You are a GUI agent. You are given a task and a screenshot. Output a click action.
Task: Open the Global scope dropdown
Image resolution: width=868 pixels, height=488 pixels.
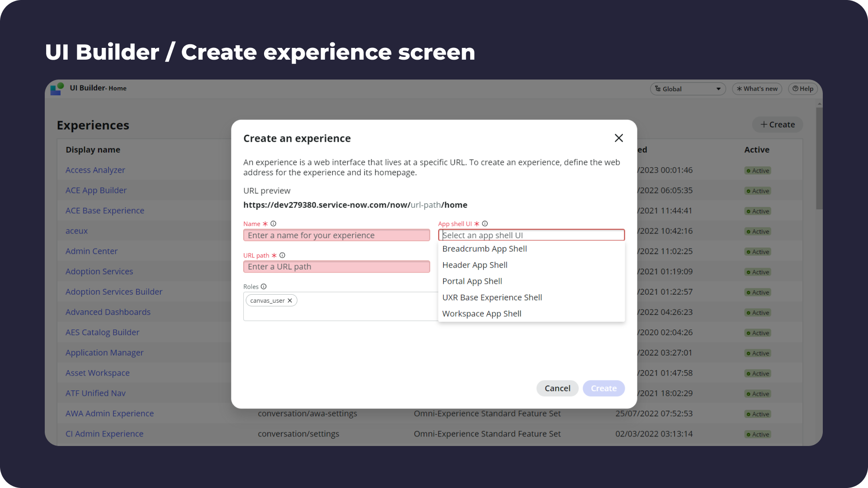point(688,89)
